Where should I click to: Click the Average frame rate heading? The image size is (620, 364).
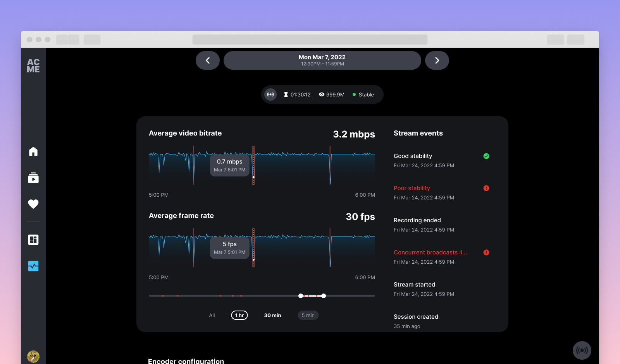tap(181, 216)
